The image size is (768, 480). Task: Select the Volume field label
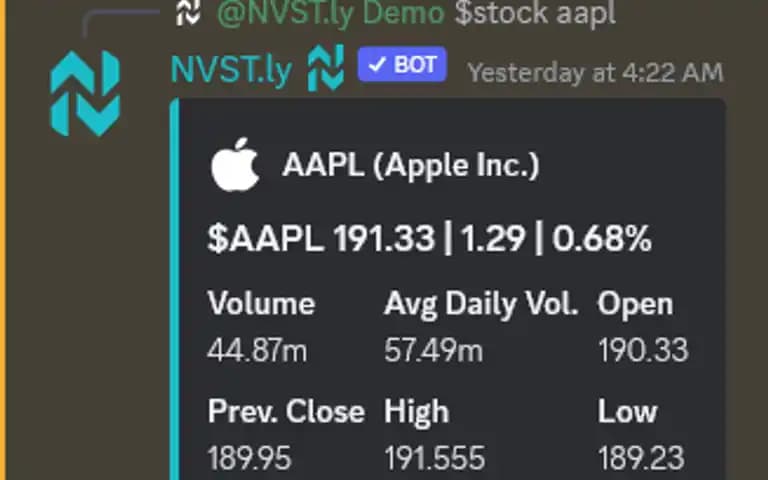point(262,304)
